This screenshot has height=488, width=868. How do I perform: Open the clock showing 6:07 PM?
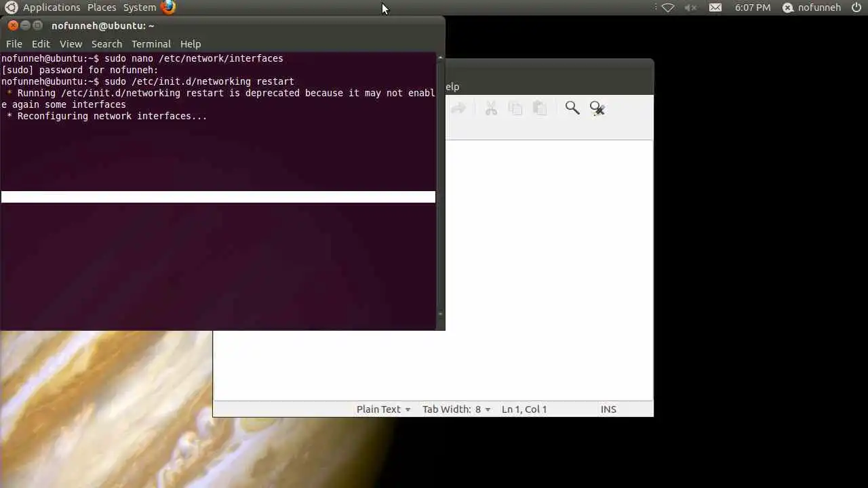tap(753, 7)
